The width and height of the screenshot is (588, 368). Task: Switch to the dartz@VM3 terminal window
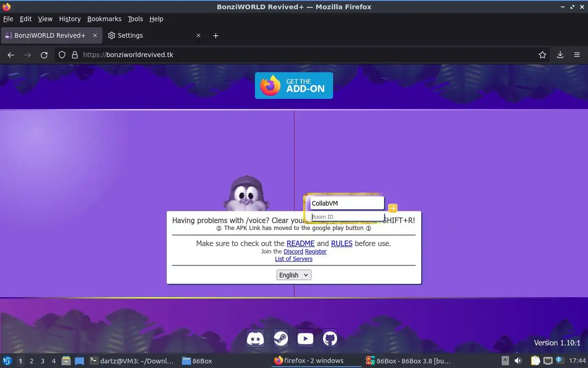(x=132, y=361)
